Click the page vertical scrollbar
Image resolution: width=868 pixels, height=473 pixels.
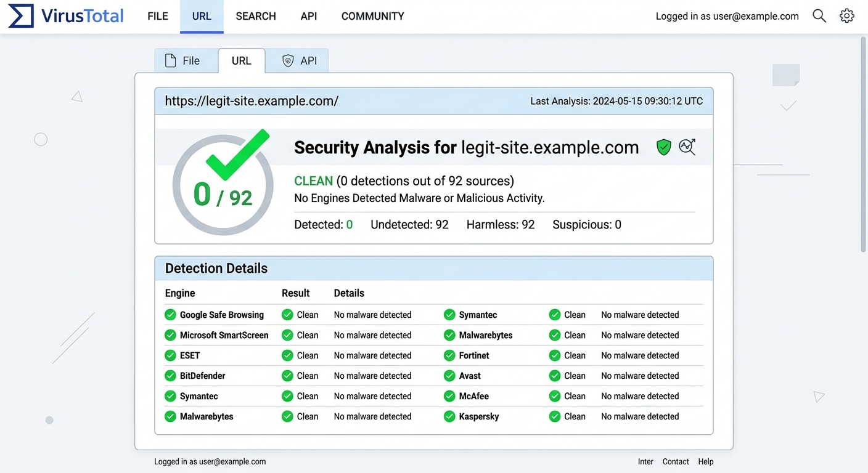(x=863, y=144)
